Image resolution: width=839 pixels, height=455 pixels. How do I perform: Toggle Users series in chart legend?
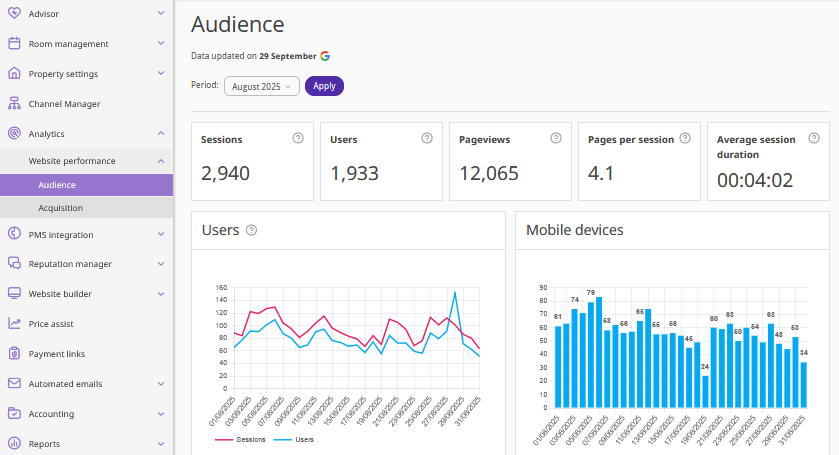(294, 439)
